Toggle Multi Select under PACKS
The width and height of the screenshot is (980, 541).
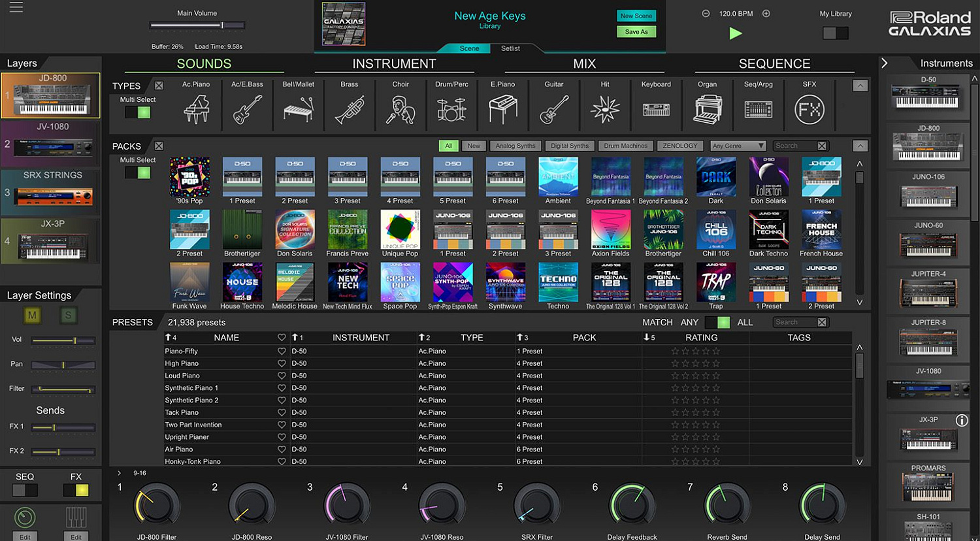(x=138, y=172)
